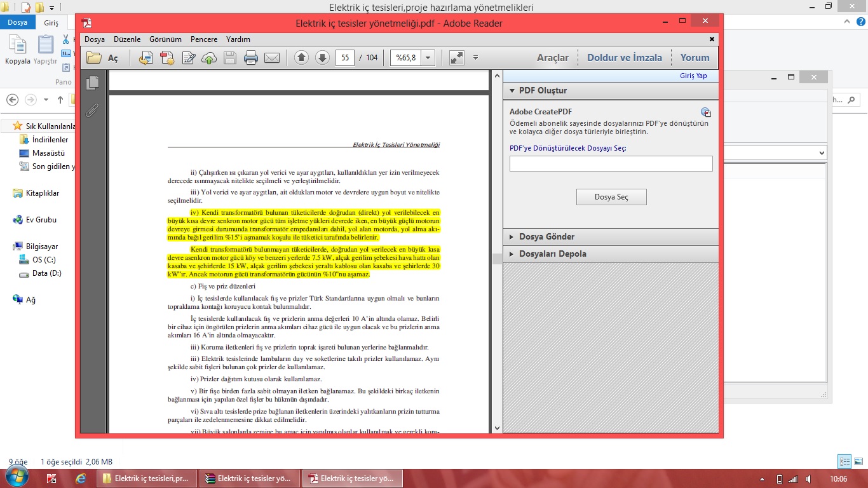Open the zoom percentage dropdown arrow
The image size is (868, 488).
(x=428, y=58)
